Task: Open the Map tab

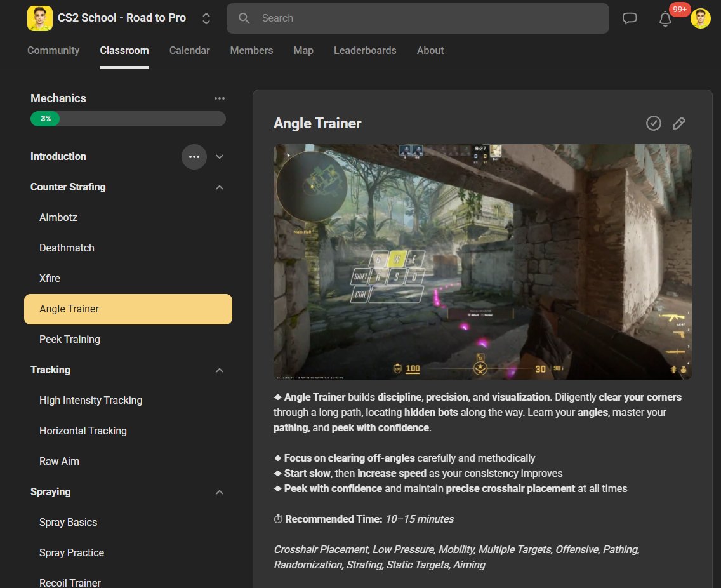Action: coord(303,51)
